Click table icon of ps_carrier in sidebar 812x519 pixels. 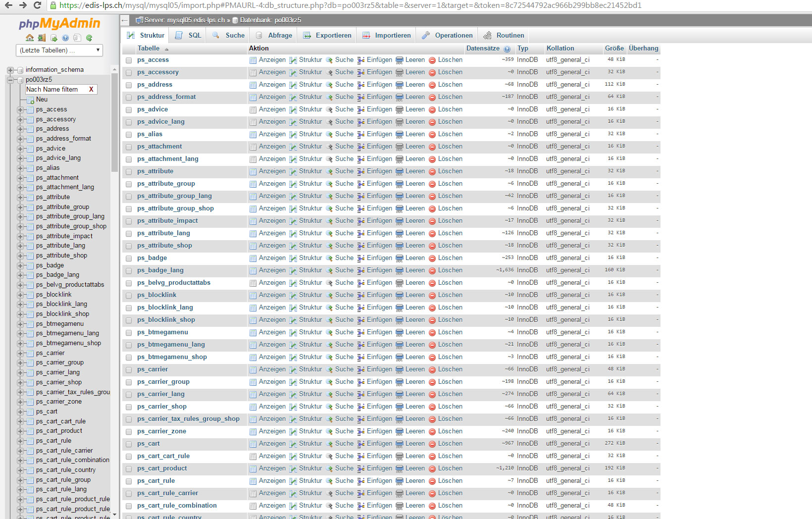click(30, 354)
